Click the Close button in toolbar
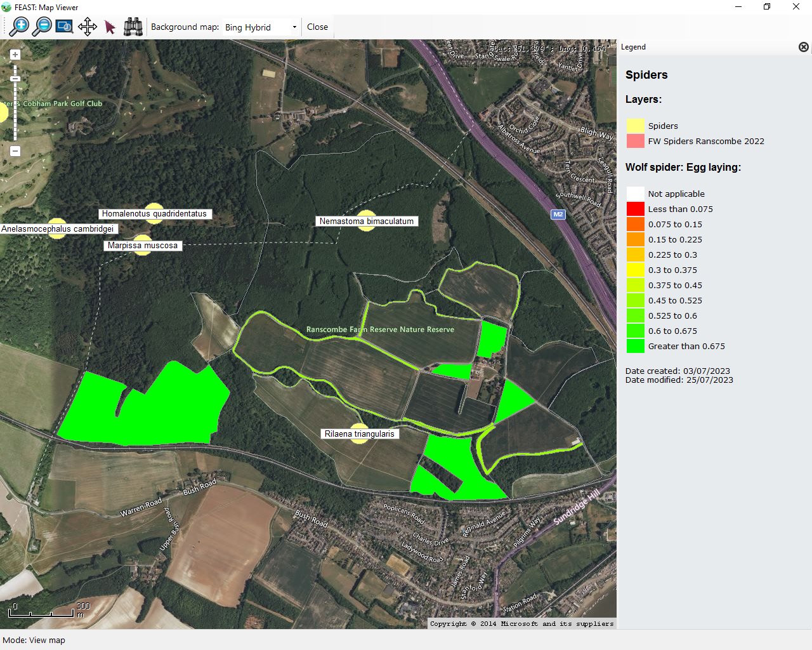This screenshot has height=650, width=812. click(317, 27)
